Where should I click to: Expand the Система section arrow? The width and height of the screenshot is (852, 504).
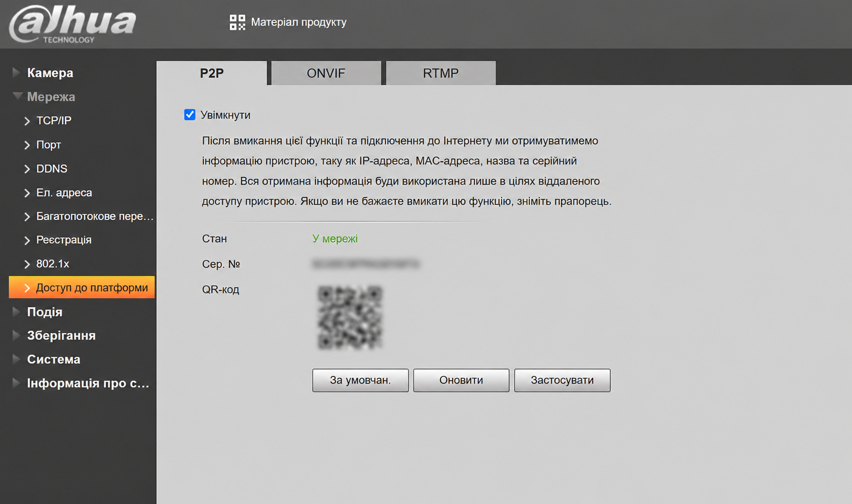[16, 359]
